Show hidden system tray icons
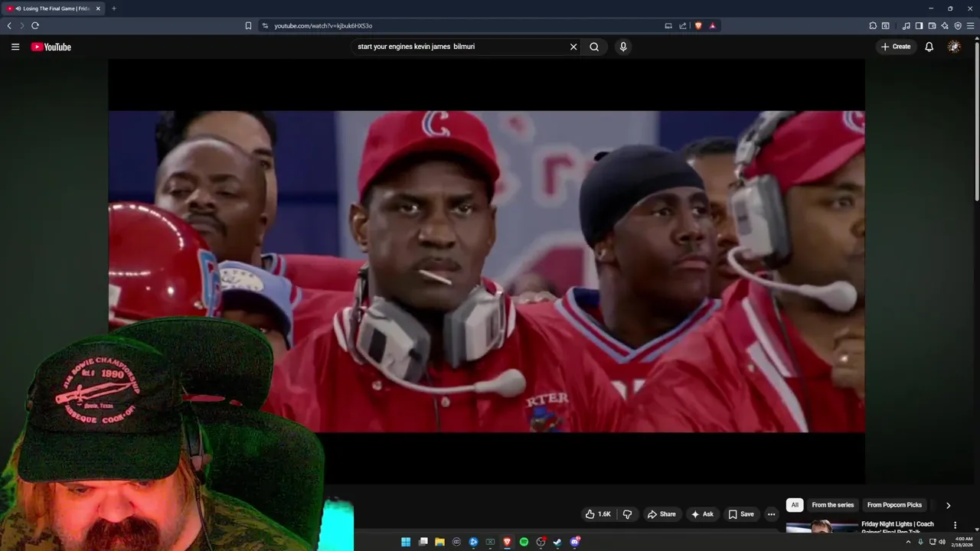 (909, 542)
